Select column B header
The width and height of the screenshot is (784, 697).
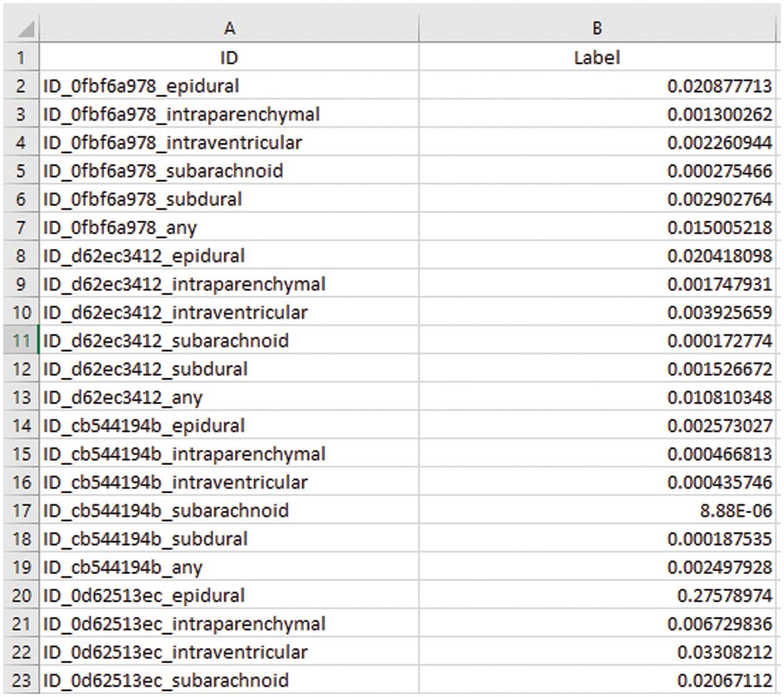[596, 28]
